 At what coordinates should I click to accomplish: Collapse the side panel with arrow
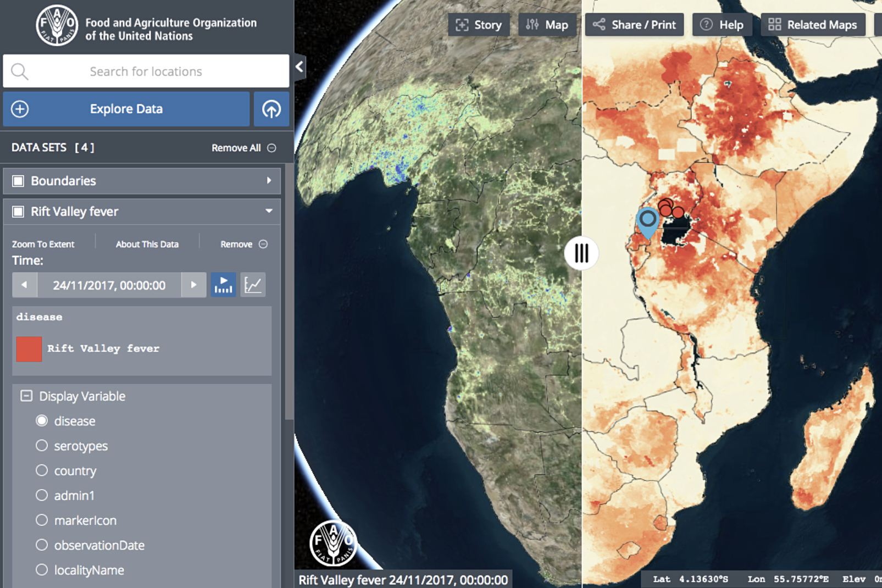pos(299,67)
